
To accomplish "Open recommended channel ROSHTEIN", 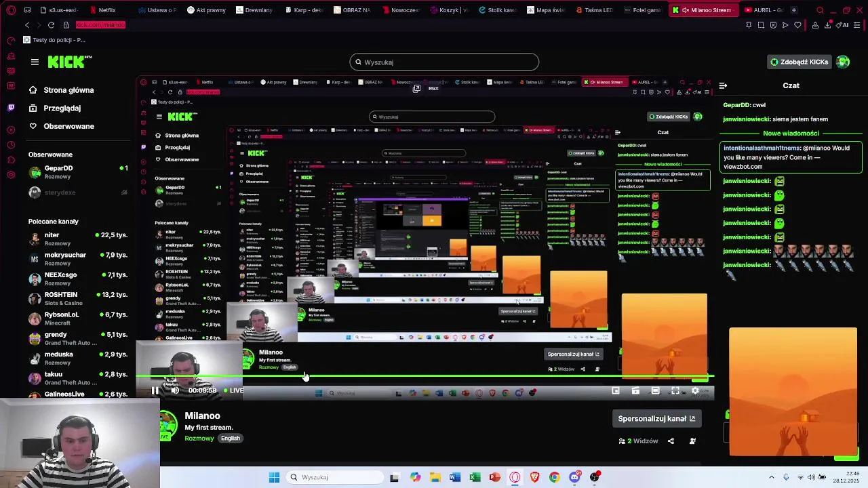I will click(77, 299).
